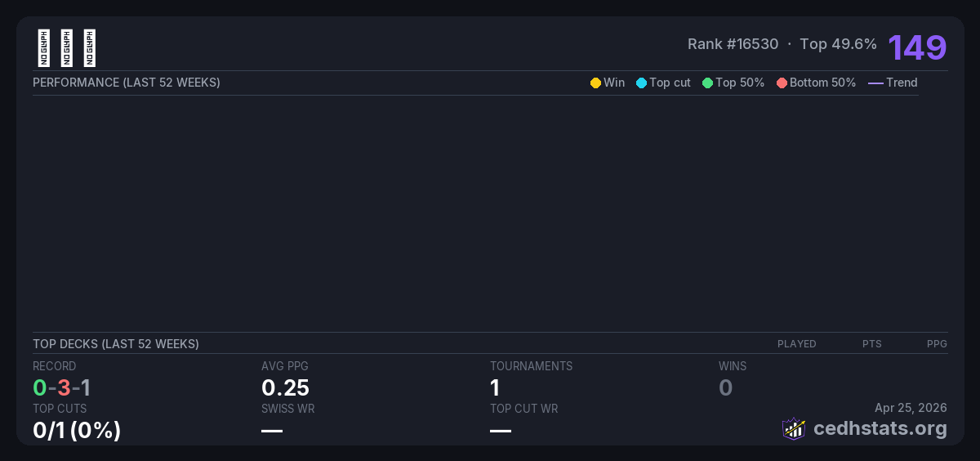Toggle the Bottom 50% series legend label

[822, 83]
